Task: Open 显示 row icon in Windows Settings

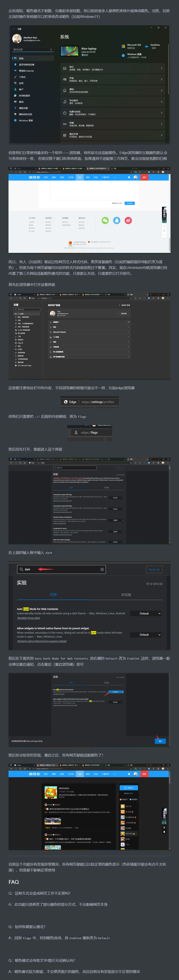Action: tap(64, 69)
